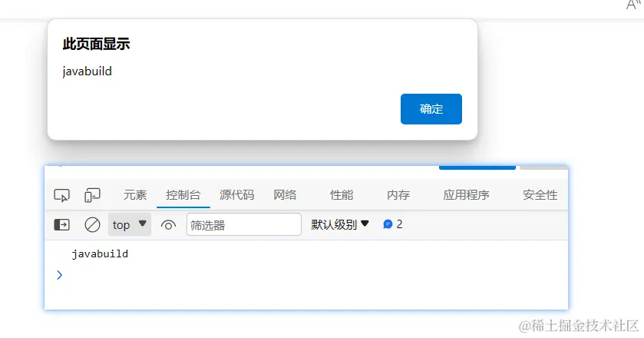This screenshot has height=338, width=644.
Task: Open the 元素 tab
Action: (x=135, y=195)
